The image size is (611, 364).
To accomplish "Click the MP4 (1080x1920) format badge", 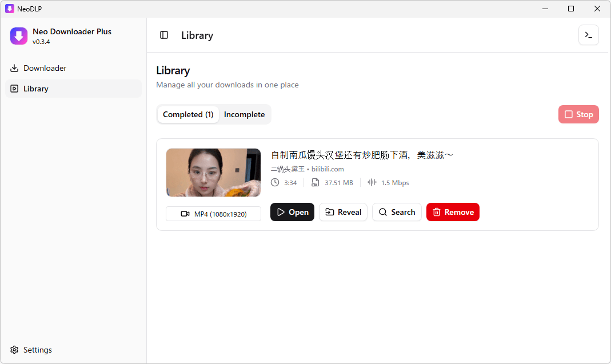I will (x=213, y=214).
